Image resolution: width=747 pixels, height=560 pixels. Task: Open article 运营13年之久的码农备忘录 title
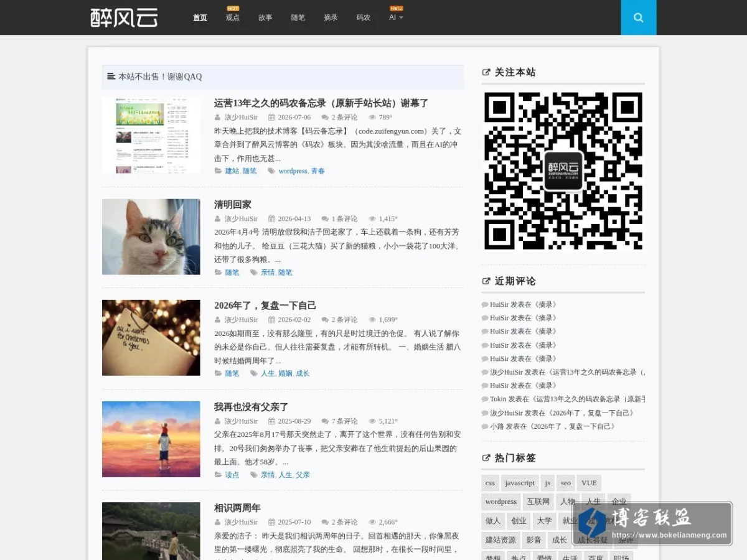click(321, 103)
